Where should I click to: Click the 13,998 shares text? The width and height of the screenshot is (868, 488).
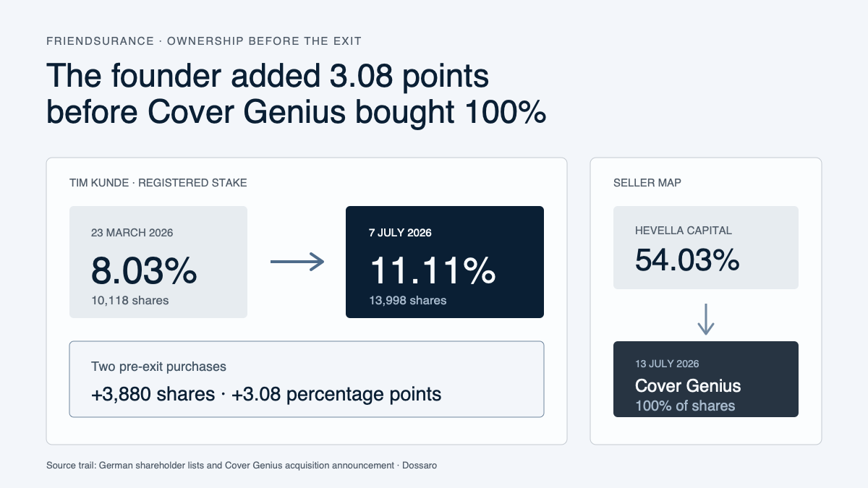click(x=408, y=300)
